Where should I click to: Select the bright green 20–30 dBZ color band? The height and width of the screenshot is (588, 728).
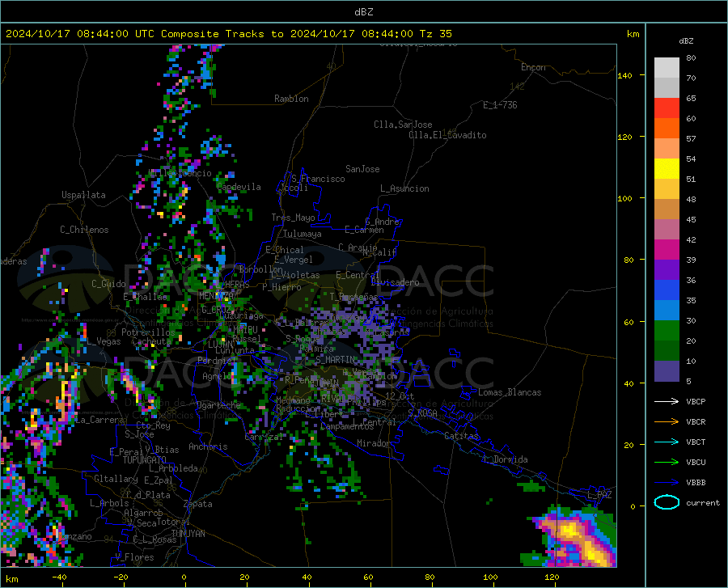[667, 331]
